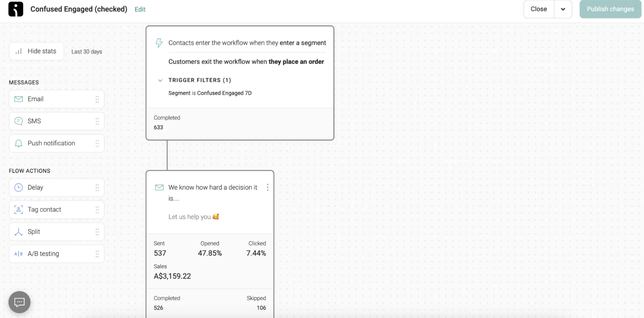
Task: Open the dropdown arrow next to Close
Action: [x=563, y=9]
